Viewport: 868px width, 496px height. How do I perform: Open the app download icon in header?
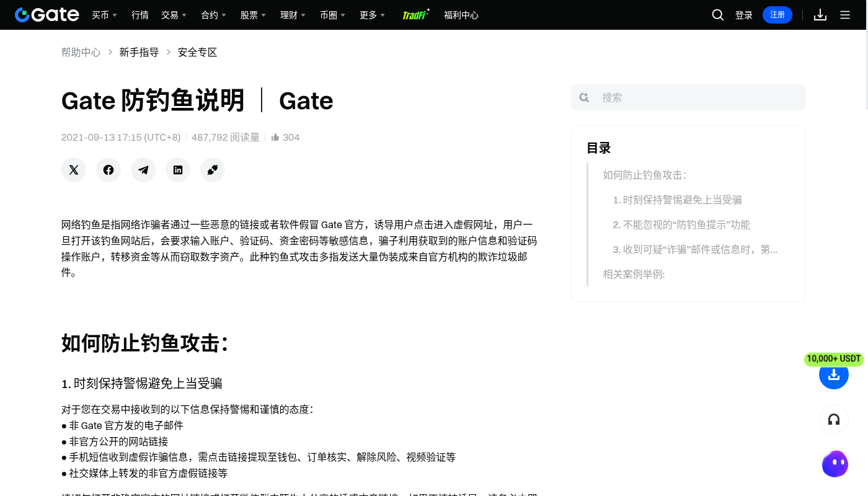[820, 15]
